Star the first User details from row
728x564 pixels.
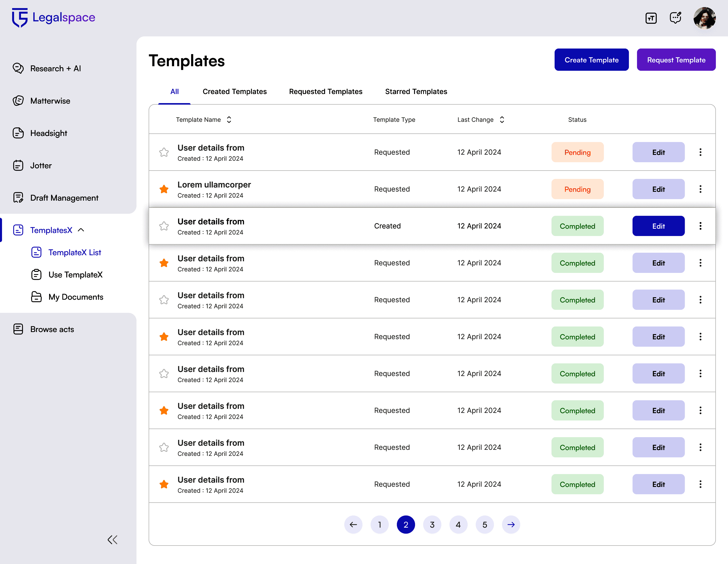[164, 152]
